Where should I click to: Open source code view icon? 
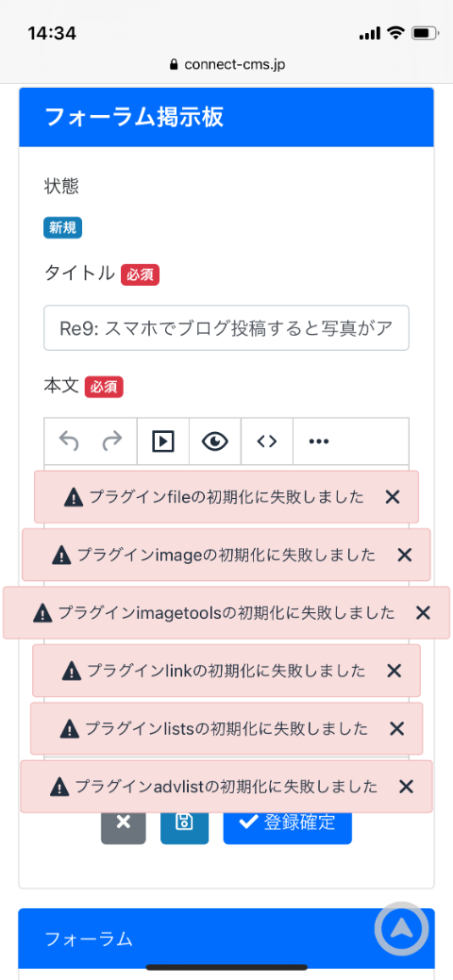266,441
